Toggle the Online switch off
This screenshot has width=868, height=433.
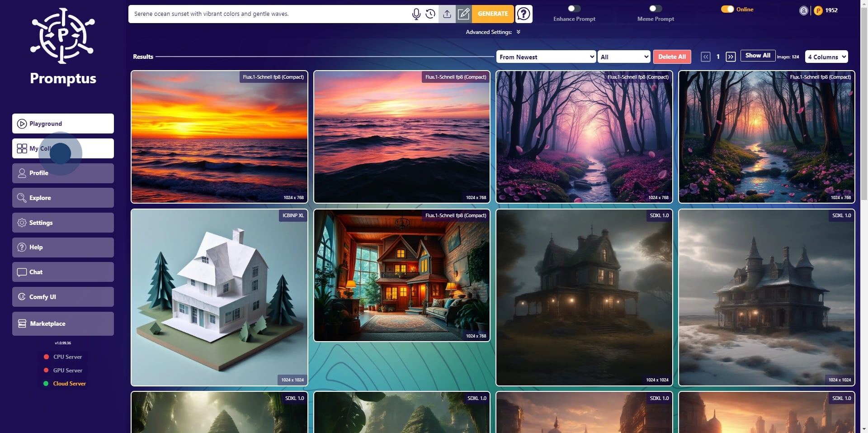pos(727,9)
